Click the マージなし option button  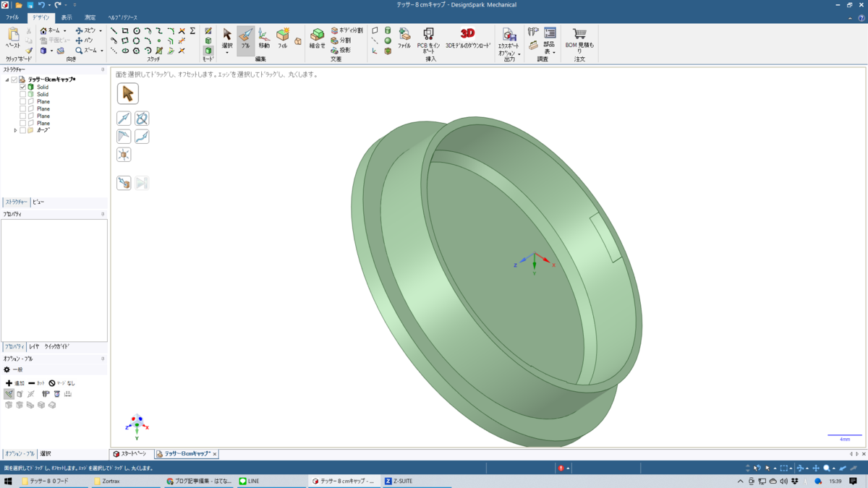61,383
